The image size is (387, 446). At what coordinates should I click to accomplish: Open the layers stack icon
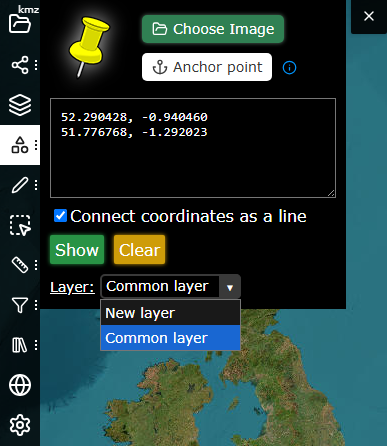20,105
